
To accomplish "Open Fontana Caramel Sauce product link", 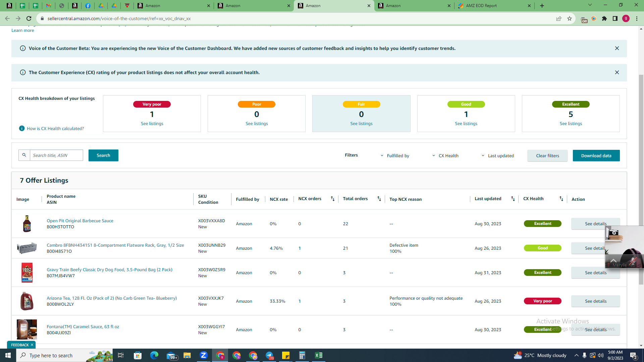I will tap(83, 326).
